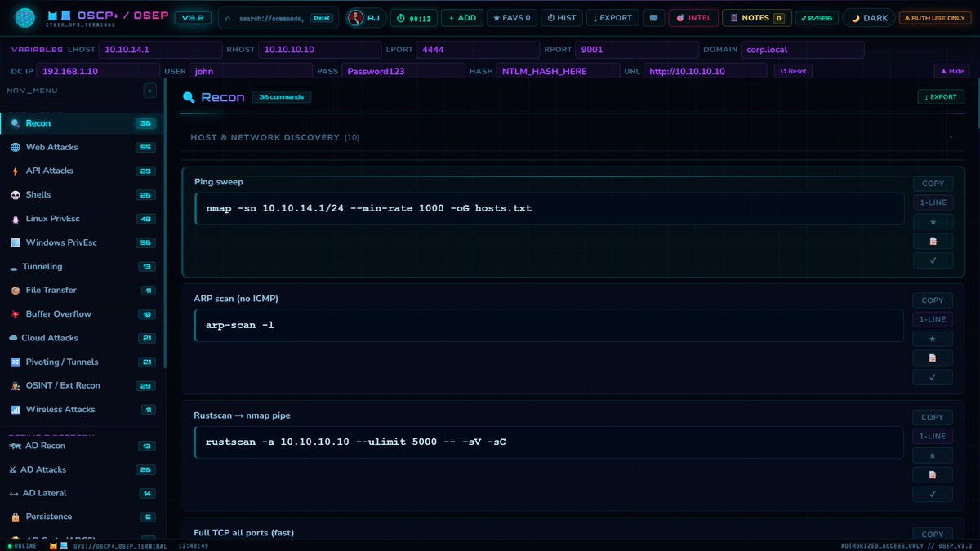Edit the RHOST variable field
This screenshot has width=980, height=551.
(318, 50)
